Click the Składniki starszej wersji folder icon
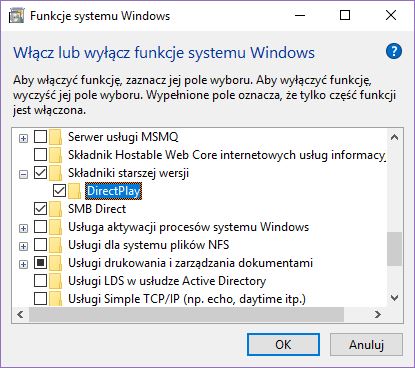415x368 pixels. coord(56,173)
